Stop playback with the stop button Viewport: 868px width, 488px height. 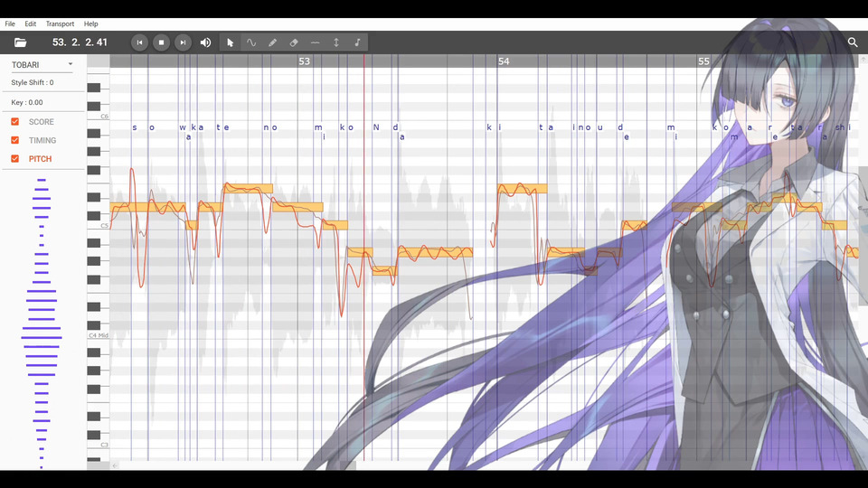[x=161, y=42]
